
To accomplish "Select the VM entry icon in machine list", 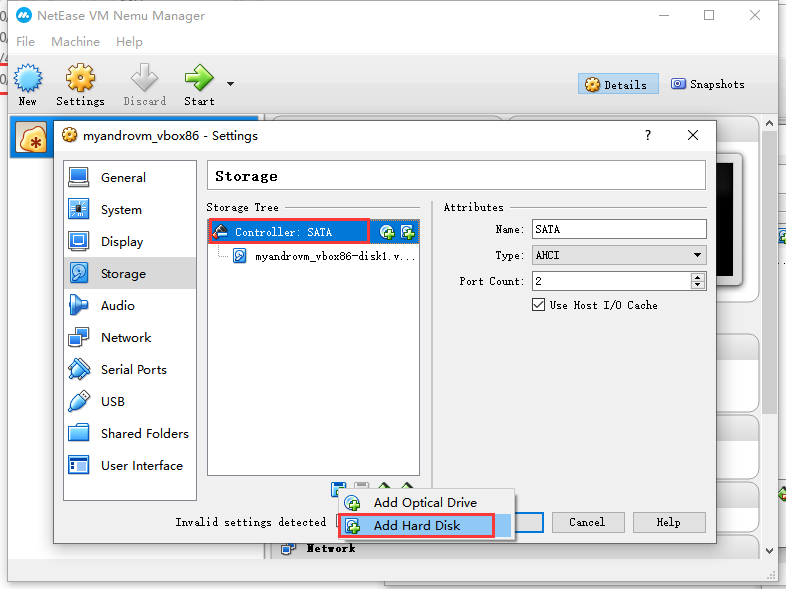I will (31, 138).
